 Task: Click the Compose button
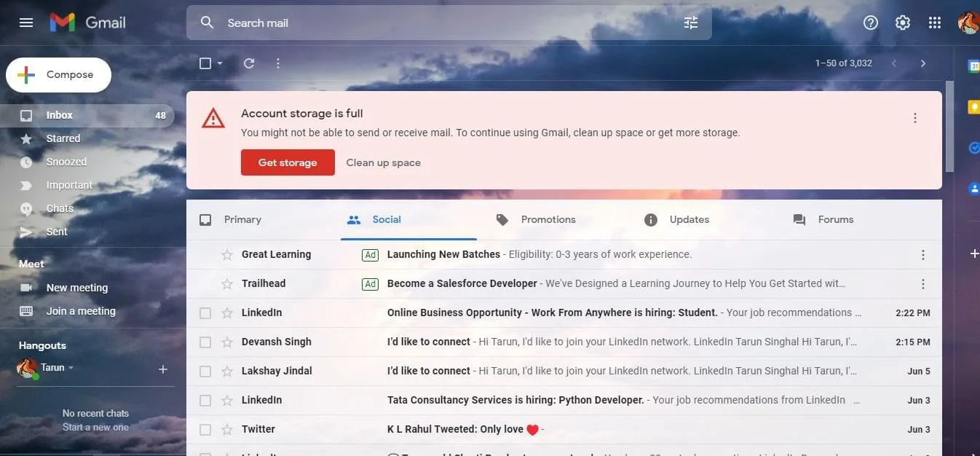59,75
